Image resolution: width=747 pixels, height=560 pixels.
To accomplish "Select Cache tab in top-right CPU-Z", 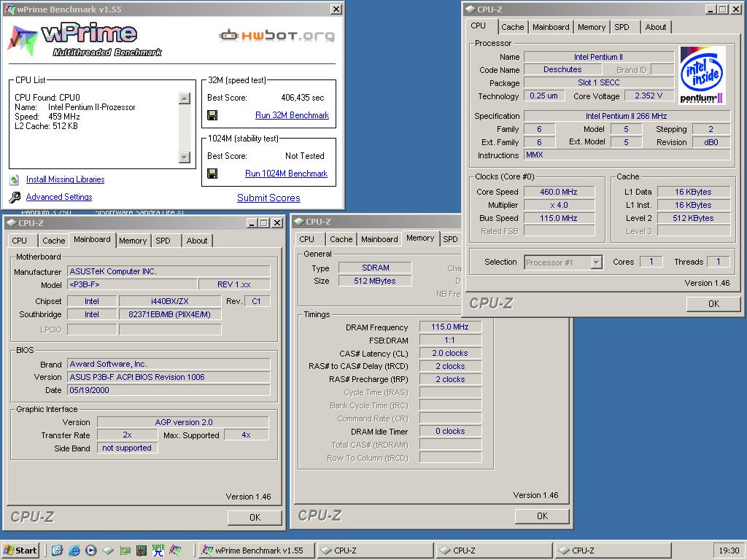I will [x=513, y=27].
